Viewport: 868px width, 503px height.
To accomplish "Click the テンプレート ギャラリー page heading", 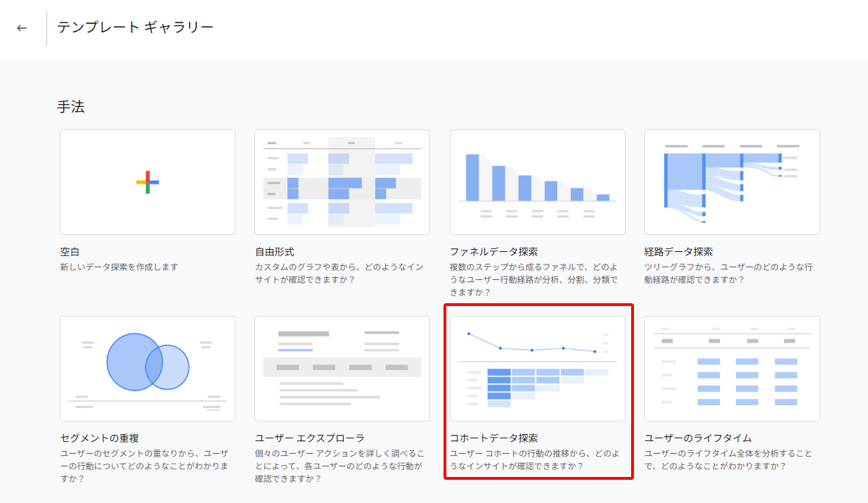I will point(136,27).
